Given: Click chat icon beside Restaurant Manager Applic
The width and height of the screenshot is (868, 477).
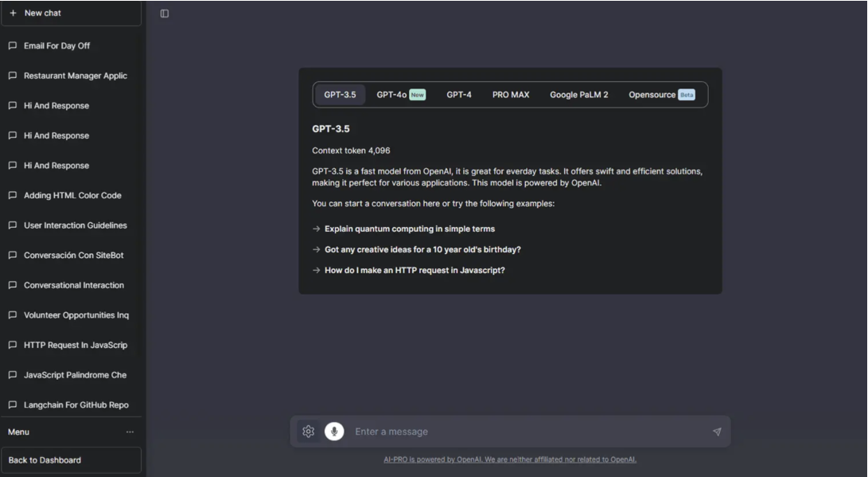Looking at the screenshot, I should click(13, 76).
